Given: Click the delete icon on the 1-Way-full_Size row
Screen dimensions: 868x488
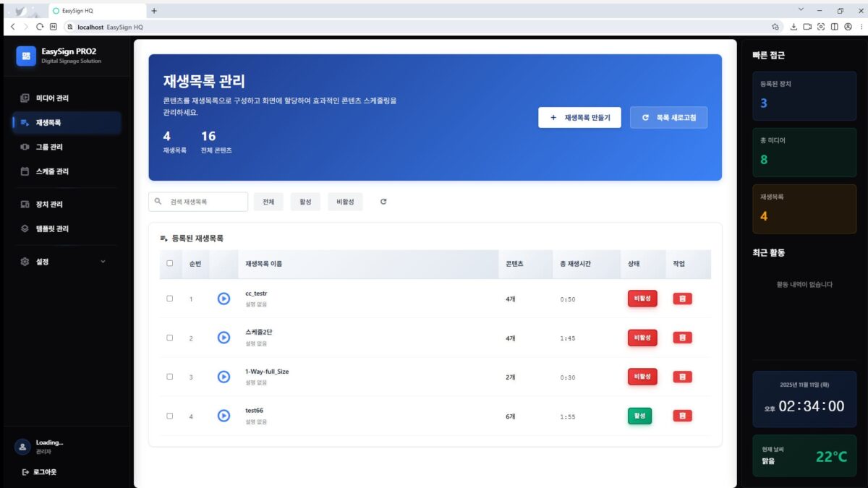Looking at the screenshot, I should 681,376.
